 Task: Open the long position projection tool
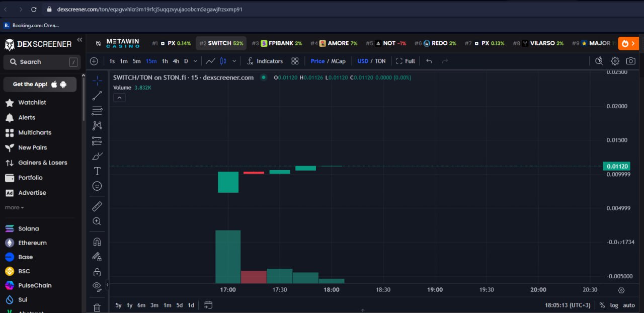[97, 141]
